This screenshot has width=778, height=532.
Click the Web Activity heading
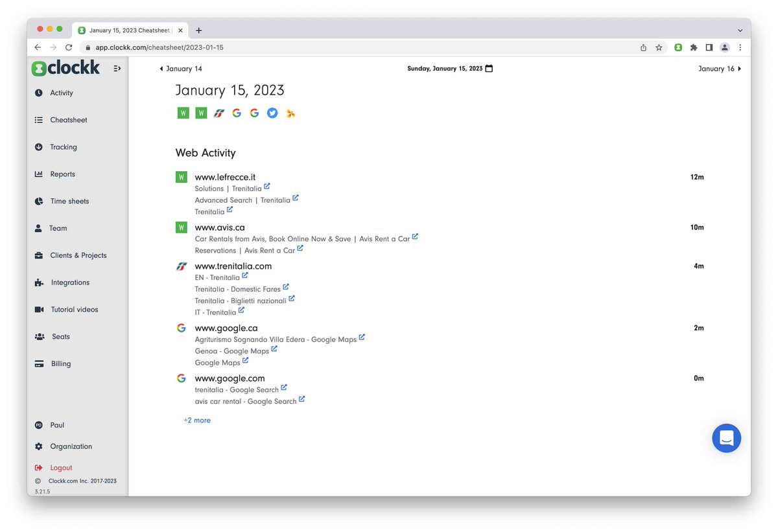point(206,153)
